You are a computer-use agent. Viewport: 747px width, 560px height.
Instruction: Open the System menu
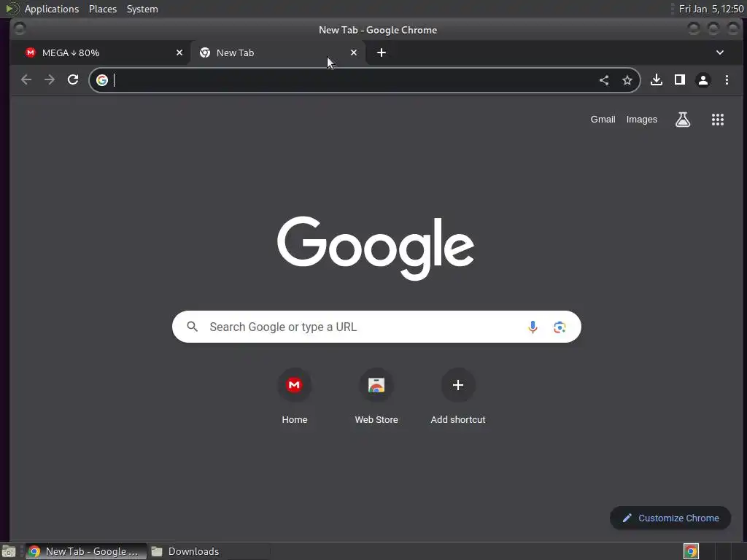(142, 9)
